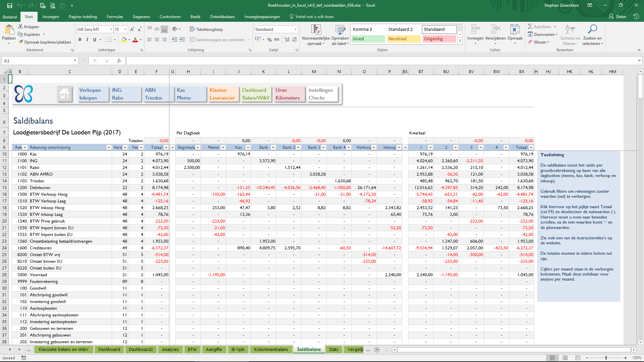Click the percentage number format icon

[x=269, y=39]
